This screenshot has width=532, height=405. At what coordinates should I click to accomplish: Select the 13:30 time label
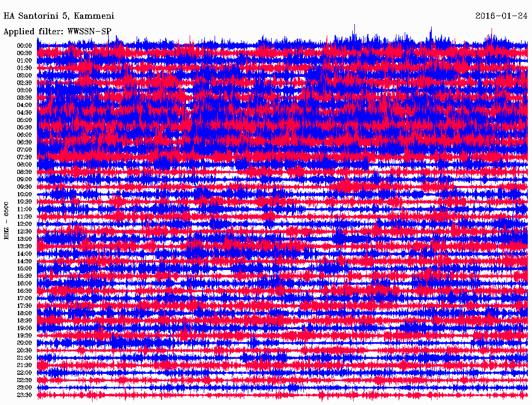(x=24, y=246)
